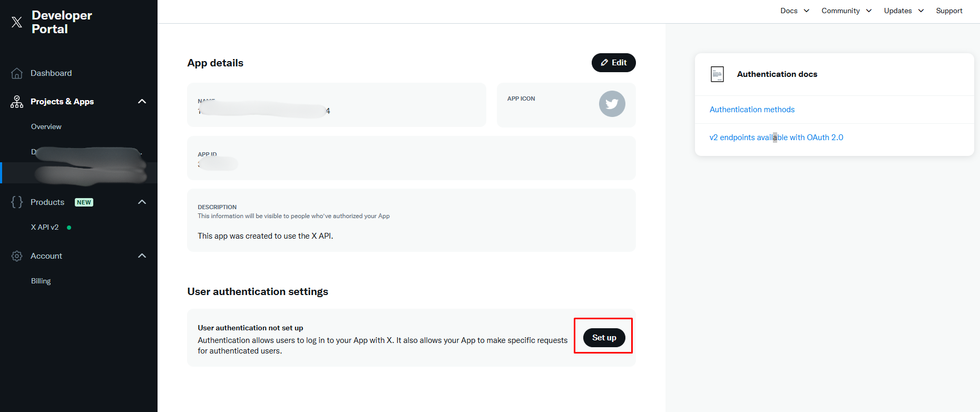The width and height of the screenshot is (980, 412).
Task: Open the Authentication methods link
Action: (752, 110)
